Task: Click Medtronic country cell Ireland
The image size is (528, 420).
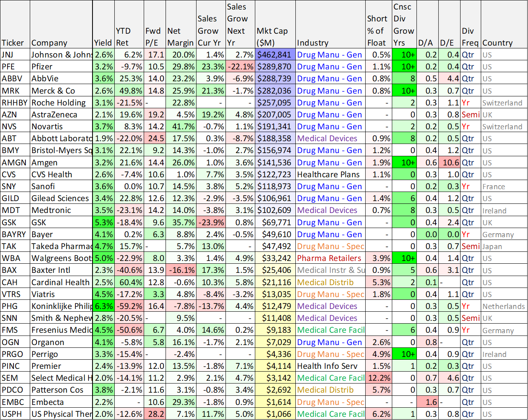Action: [x=504, y=210]
